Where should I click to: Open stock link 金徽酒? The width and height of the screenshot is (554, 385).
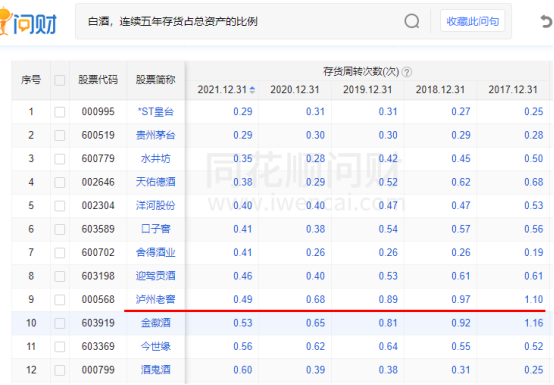tap(155, 323)
